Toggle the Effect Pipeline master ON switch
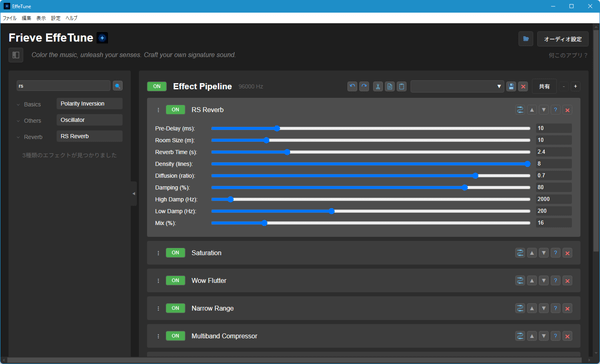The height and width of the screenshot is (364, 600). (x=157, y=87)
